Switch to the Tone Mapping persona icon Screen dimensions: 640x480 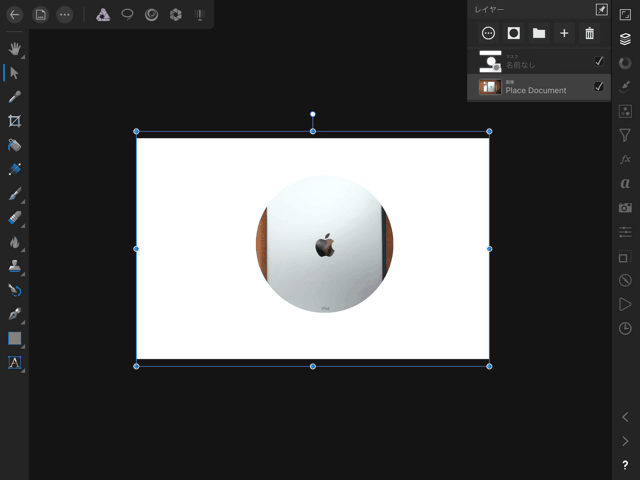click(200, 15)
